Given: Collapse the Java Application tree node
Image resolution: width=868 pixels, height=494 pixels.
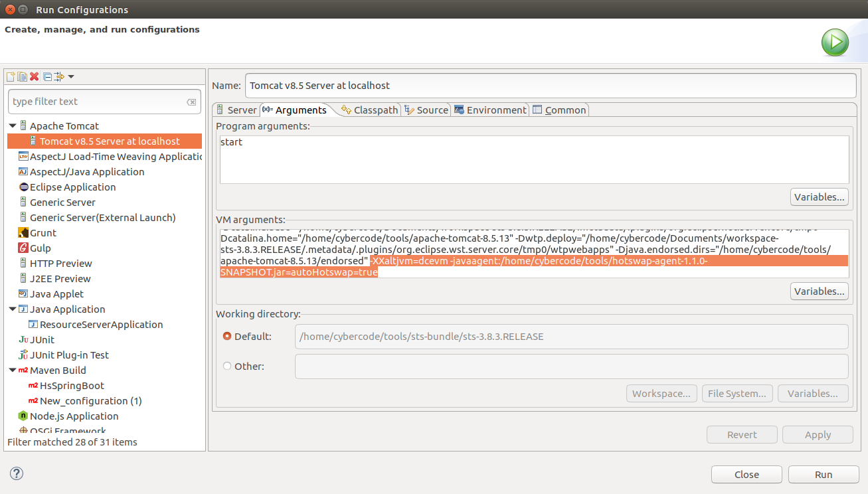Looking at the screenshot, I should point(13,309).
